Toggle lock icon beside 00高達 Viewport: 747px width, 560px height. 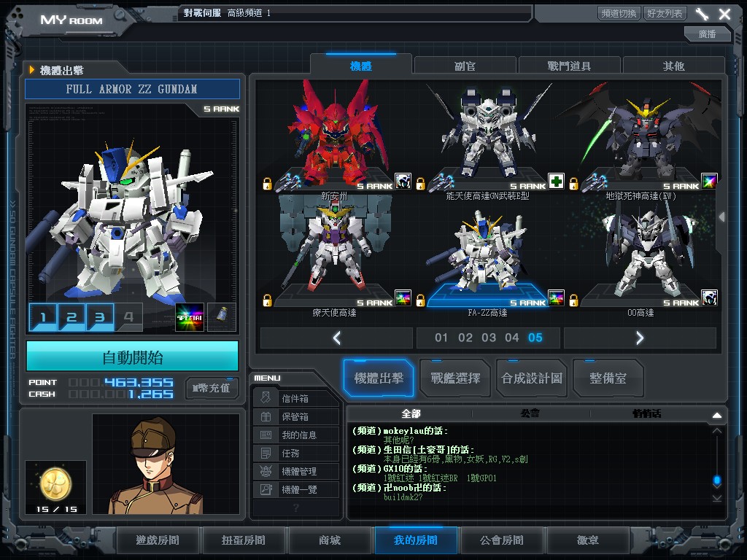(x=573, y=300)
